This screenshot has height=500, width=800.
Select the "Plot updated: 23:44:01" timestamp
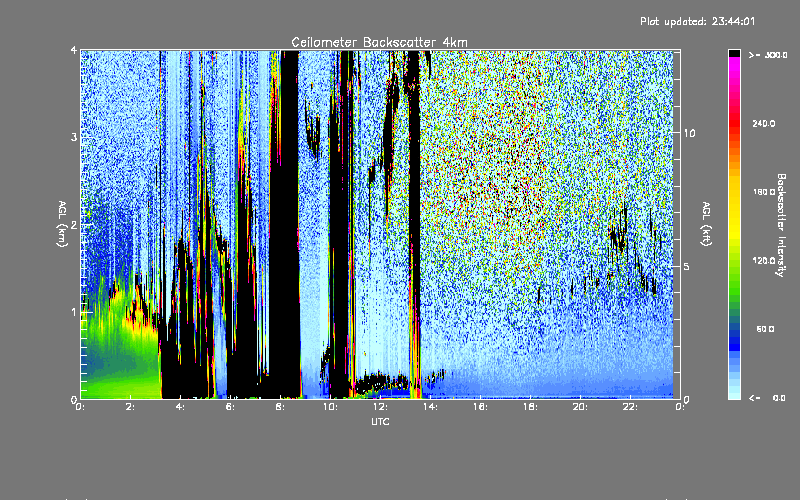[697, 21]
